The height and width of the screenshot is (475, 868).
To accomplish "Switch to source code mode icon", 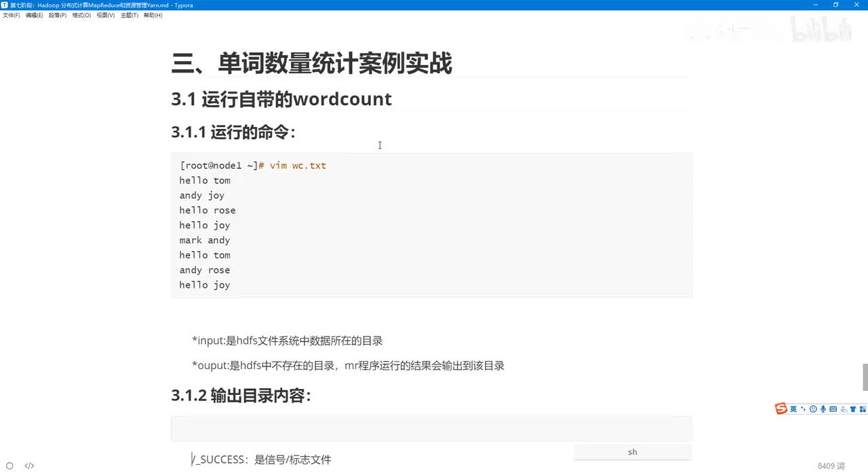I will click(x=29, y=465).
